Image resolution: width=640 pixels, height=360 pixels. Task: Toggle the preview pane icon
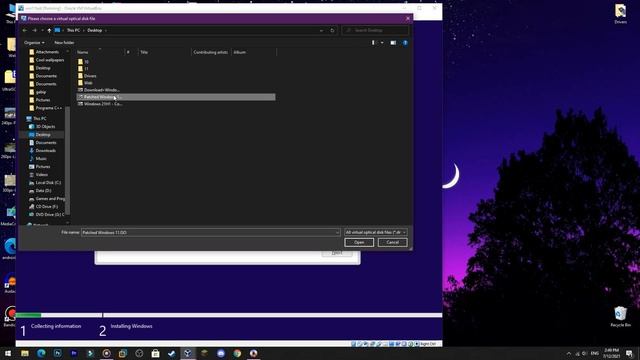pos(393,42)
